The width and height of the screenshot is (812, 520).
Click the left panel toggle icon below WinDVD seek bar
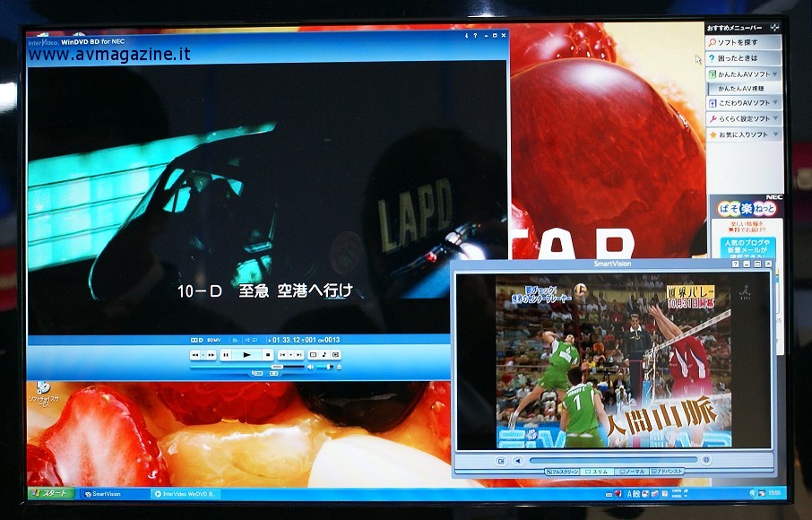[x=257, y=373]
